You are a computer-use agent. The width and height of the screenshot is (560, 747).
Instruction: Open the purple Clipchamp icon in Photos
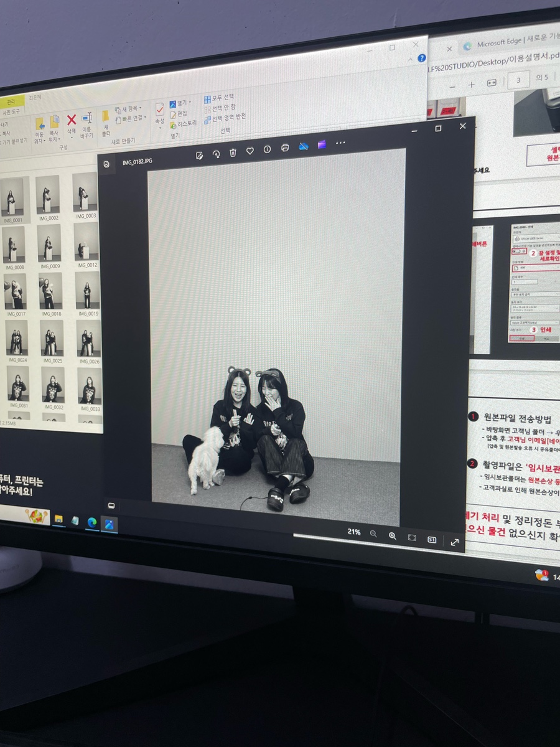coord(322,144)
